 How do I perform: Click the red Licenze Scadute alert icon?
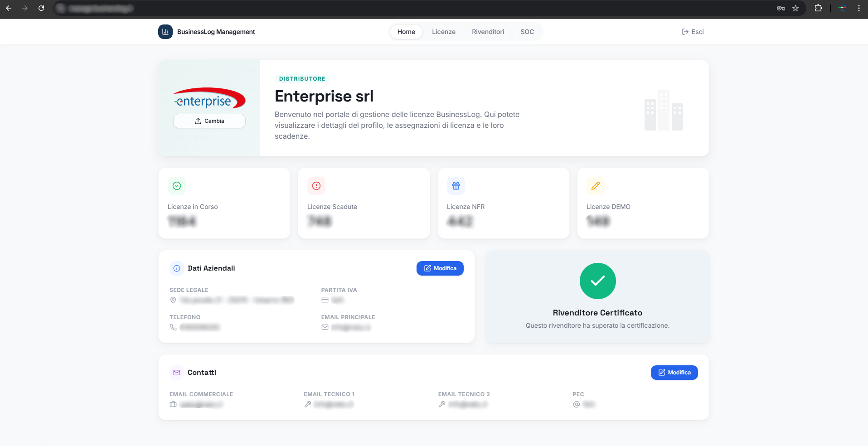coord(316,186)
